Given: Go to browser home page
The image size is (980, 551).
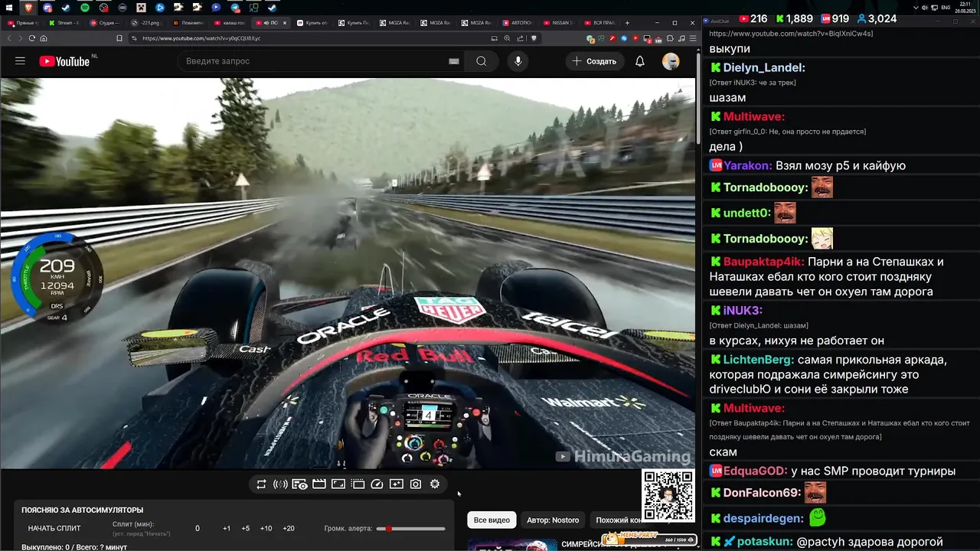Looking at the screenshot, I should (x=44, y=38).
